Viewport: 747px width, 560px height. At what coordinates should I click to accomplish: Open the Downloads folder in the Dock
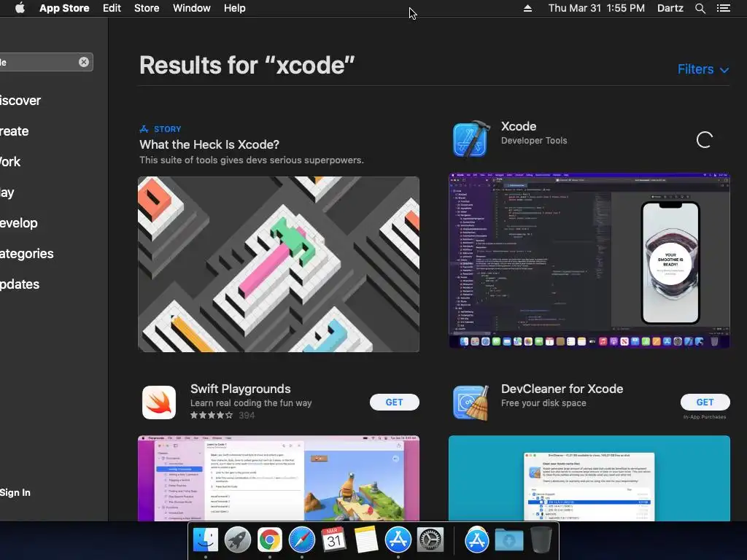click(x=508, y=540)
